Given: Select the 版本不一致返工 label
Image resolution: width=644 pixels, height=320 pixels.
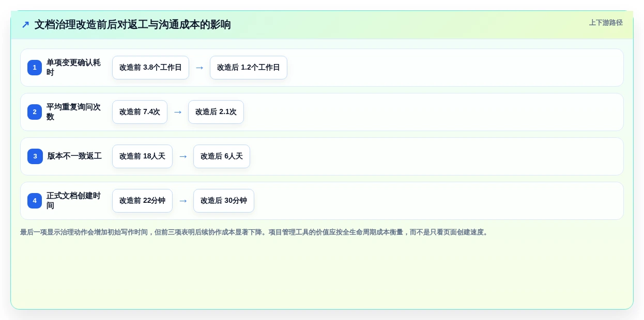Looking at the screenshot, I should click(x=74, y=156).
